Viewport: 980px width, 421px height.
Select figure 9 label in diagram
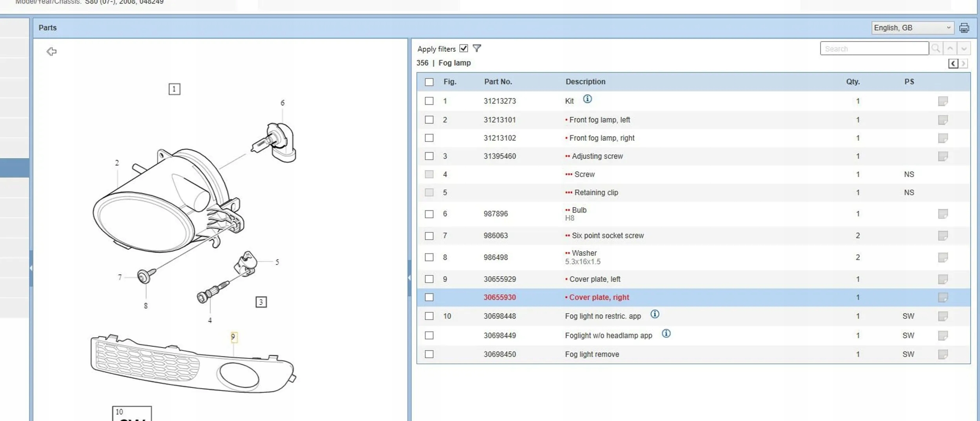234,337
